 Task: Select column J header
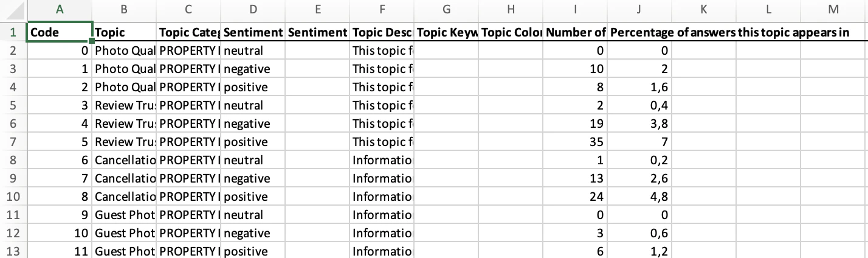(x=639, y=10)
